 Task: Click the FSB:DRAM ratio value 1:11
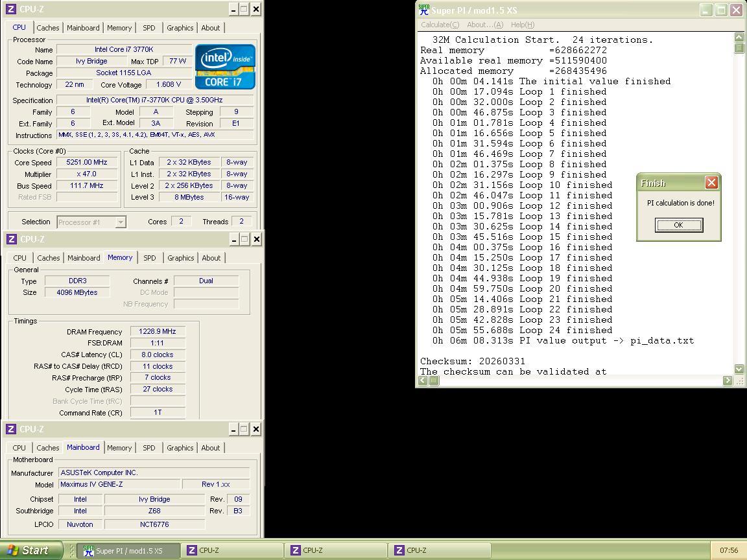157,343
